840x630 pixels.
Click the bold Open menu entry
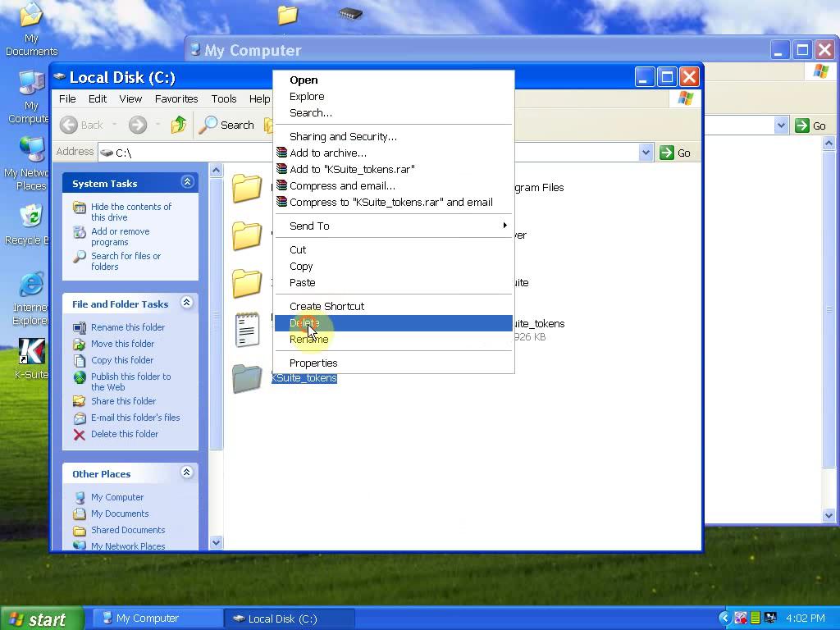393,80
